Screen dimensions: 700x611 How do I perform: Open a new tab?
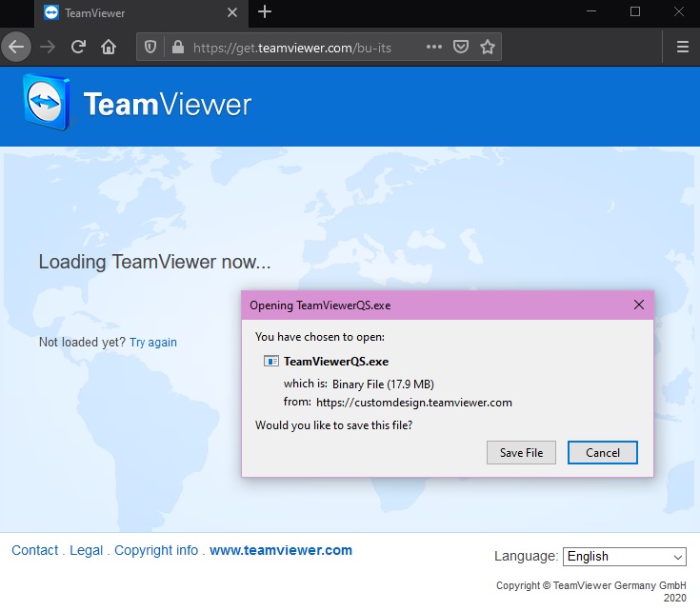265,11
